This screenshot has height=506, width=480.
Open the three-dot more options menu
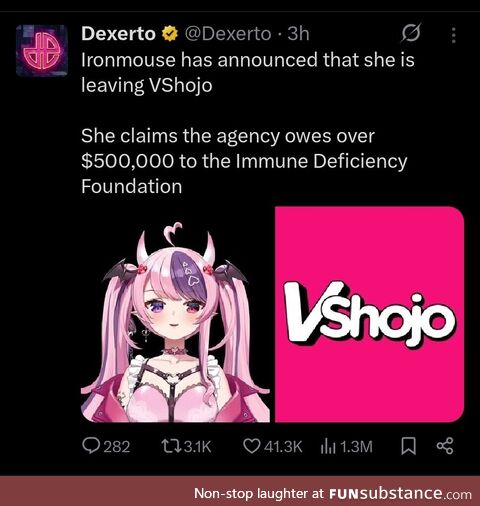coord(453,35)
